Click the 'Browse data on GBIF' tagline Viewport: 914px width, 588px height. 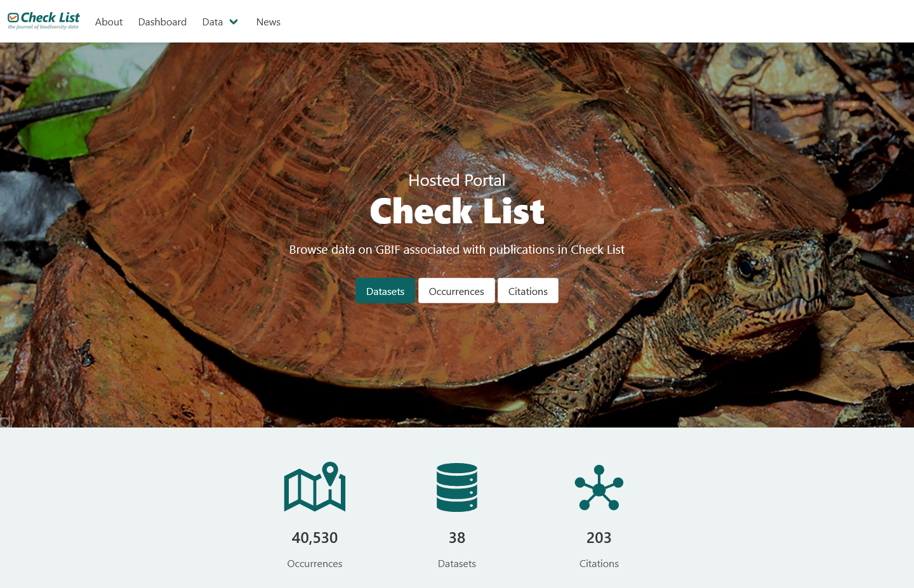[457, 249]
